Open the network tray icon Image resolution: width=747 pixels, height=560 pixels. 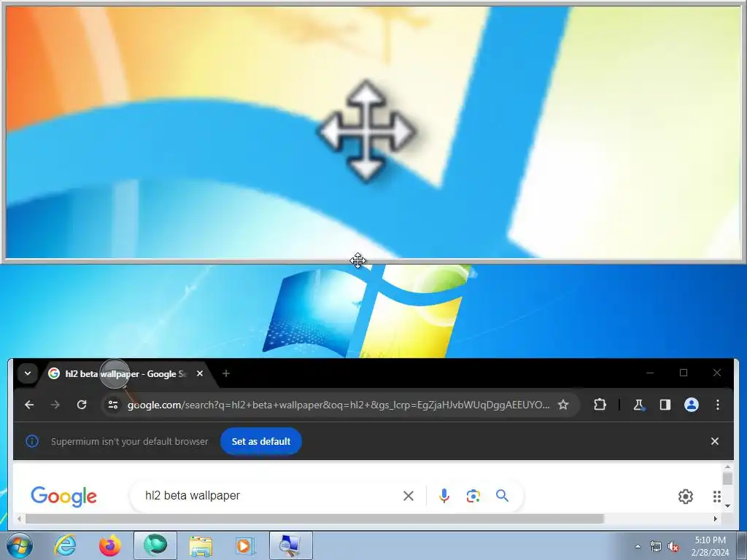(656, 546)
